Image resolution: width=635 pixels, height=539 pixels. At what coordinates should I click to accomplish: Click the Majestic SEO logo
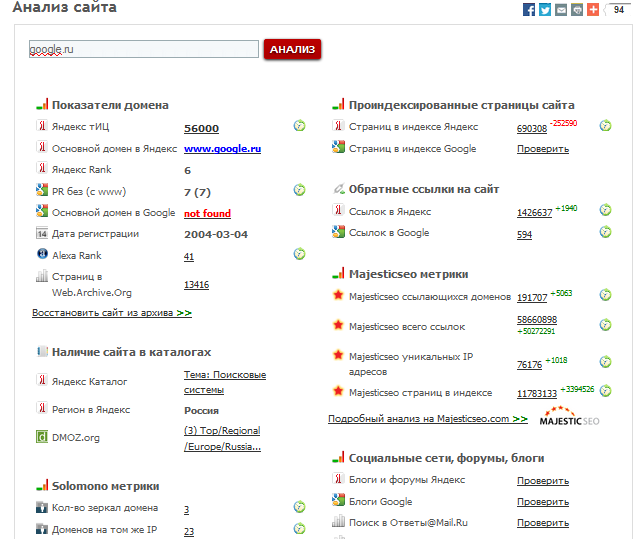click(x=569, y=416)
